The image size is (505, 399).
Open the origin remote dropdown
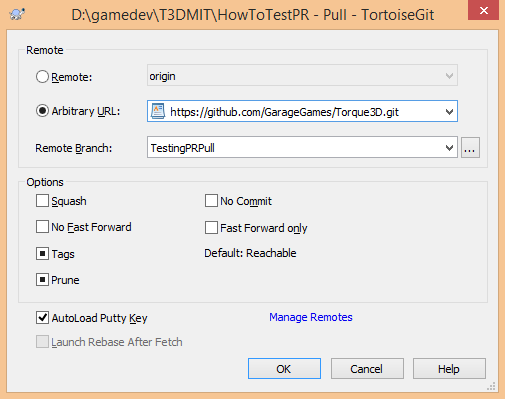click(302, 76)
